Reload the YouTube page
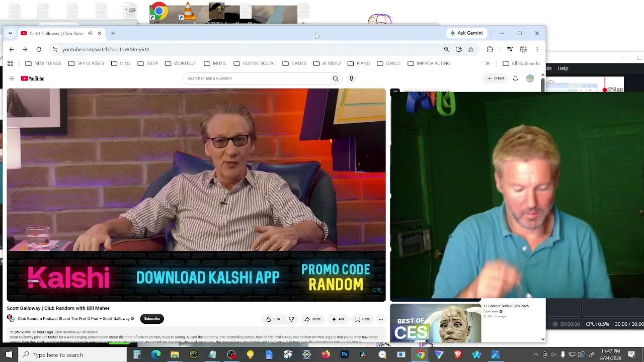The image size is (644, 362). pyautogui.click(x=39, y=49)
